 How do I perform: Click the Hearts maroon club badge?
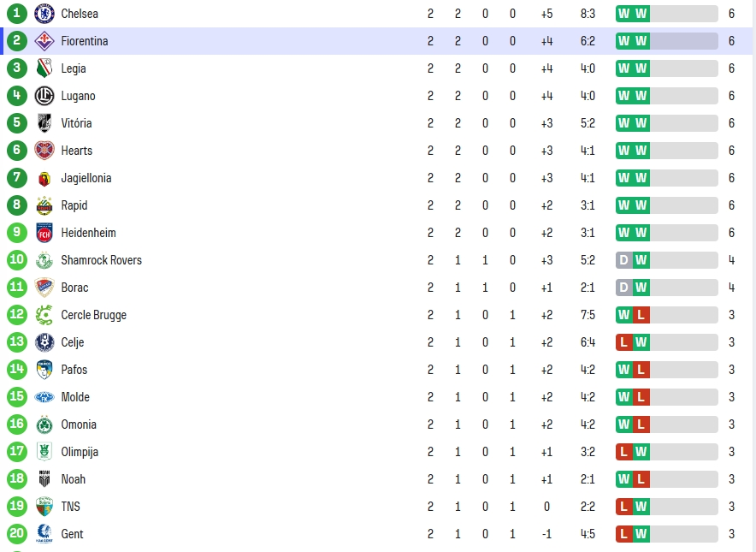[x=44, y=151]
